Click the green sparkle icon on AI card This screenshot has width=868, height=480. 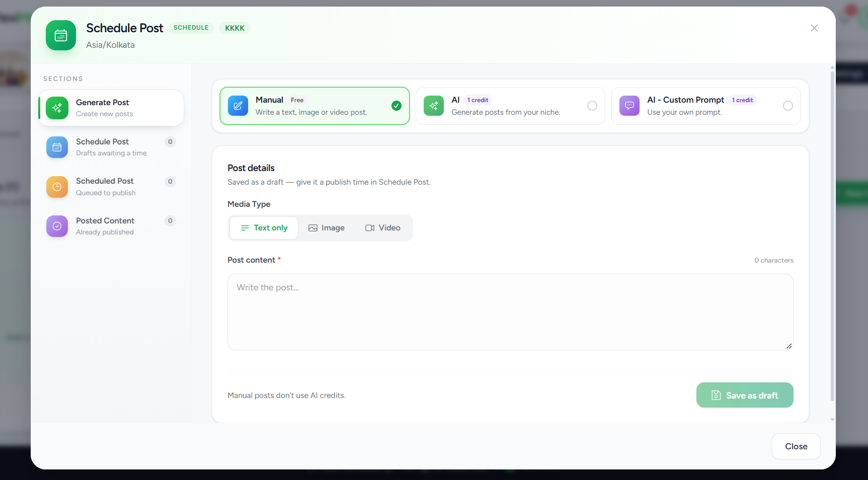pos(434,106)
